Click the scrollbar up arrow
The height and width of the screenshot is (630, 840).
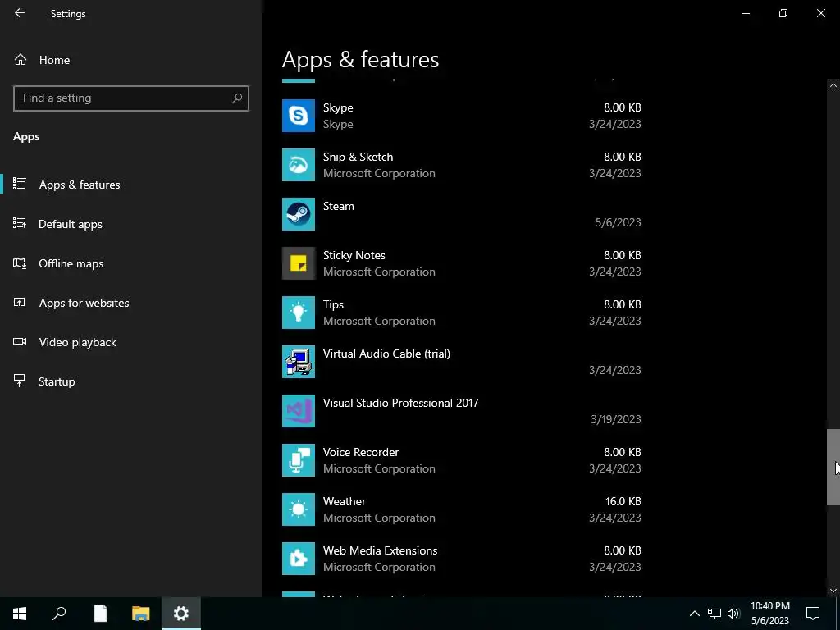833,85
